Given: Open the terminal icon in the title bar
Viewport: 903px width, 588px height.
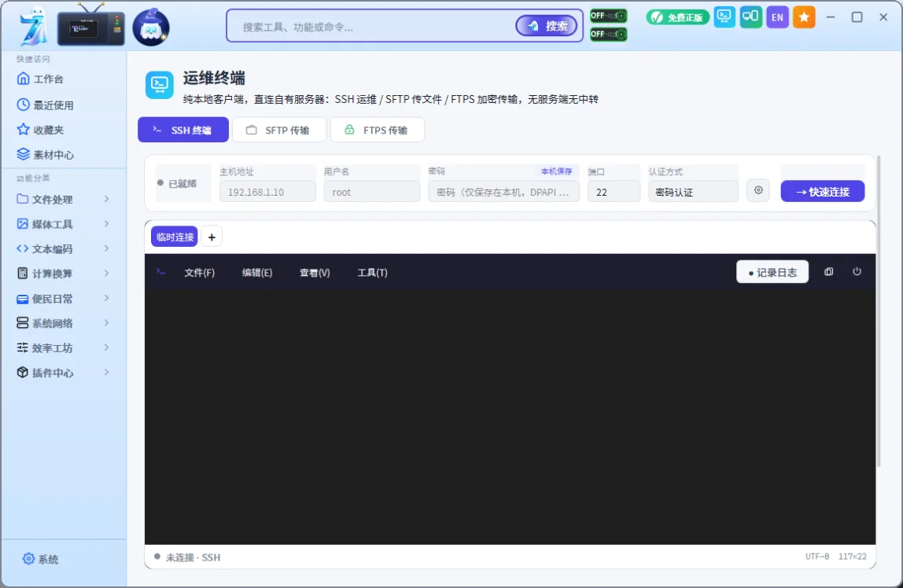Looking at the screenshot, I should tap(724, 17).
